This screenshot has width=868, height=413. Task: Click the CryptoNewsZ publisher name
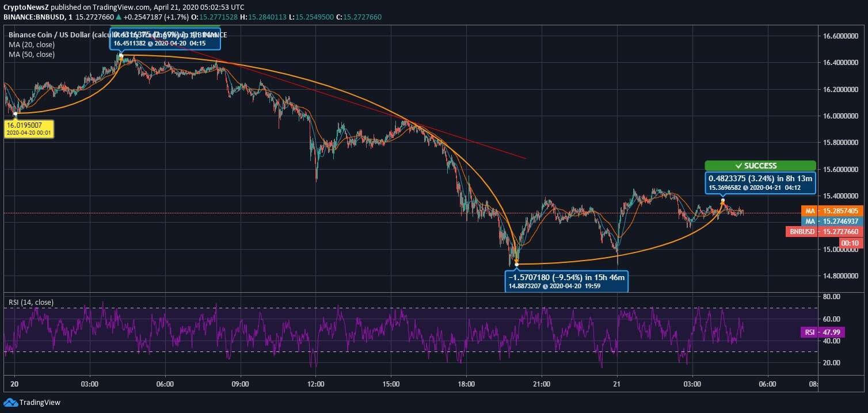click(x=26, y=7)
